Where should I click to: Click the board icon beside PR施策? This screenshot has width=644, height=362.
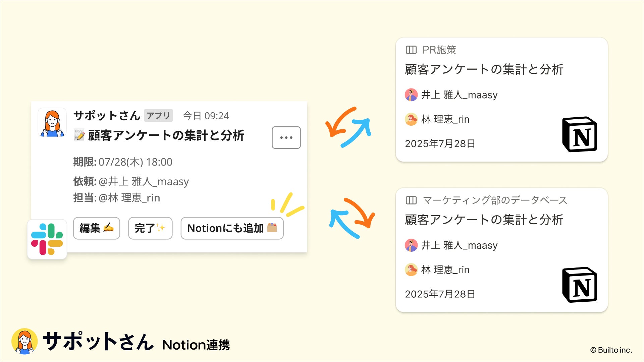[x=411, y=50]
